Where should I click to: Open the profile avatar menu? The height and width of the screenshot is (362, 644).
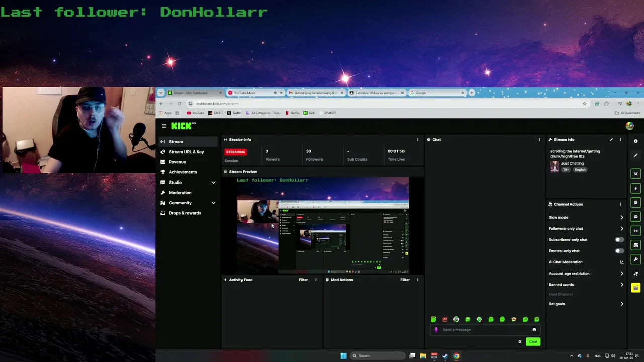click(x=629, y=126)
